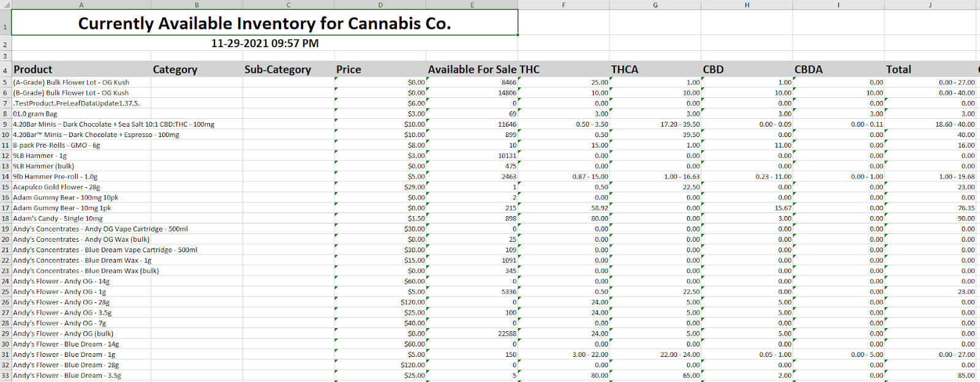Click the timestamp cell '11-29-2021 09:57 PM'
Viewport: 980px width, 382px height.
[265, 43]
